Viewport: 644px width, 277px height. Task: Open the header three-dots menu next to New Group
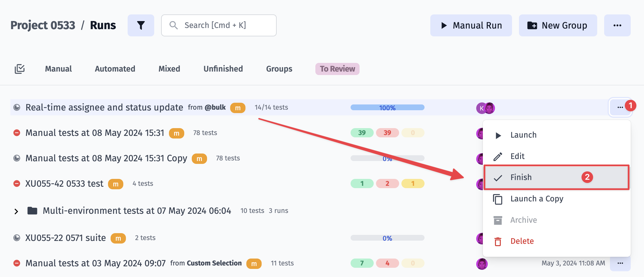(x=617, y=25)
